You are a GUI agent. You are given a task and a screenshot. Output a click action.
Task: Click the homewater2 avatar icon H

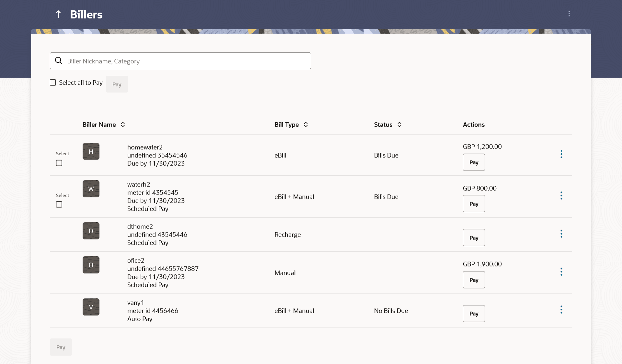[91, 151]
